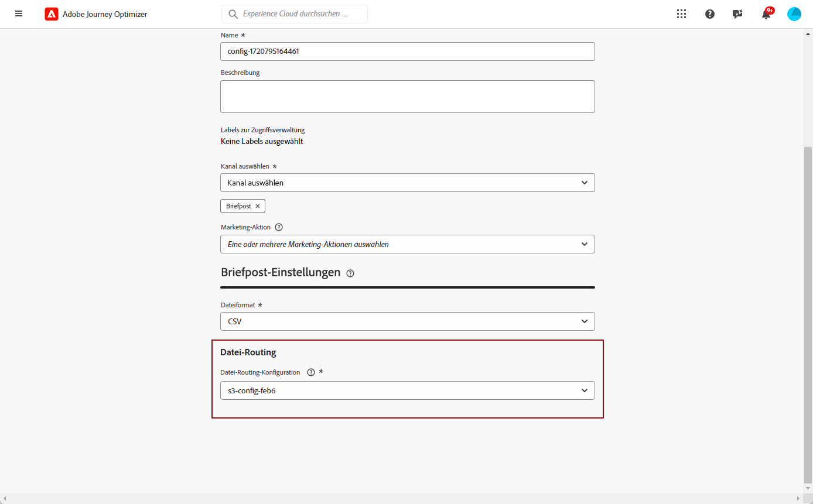Open the help question mark icon
The height and width of the screenshot is (504, 813).
tap(710, 14)
